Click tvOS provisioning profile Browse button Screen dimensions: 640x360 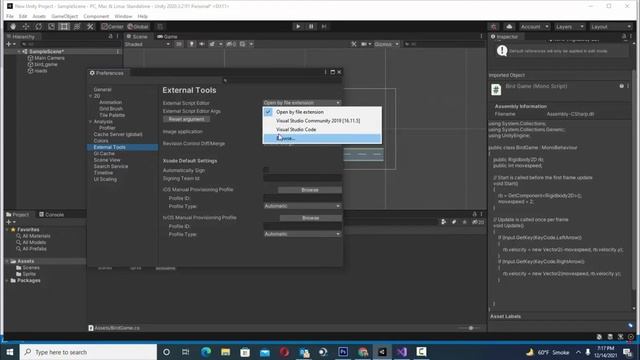(x=311, y=218)
